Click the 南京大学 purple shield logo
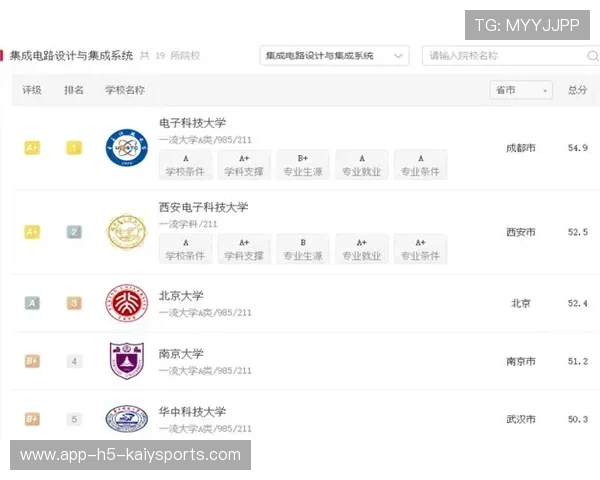The height and width of the screenshot is (480, 600). (126, 361)
